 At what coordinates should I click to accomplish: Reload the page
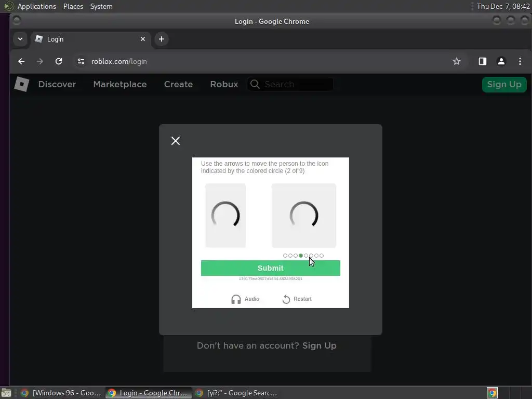(x=59, y=61)
